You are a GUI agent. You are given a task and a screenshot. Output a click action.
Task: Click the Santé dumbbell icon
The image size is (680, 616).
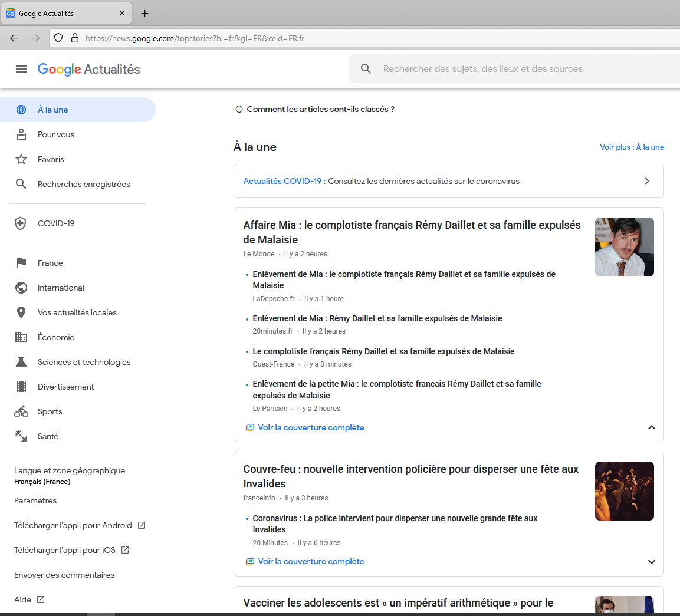coord(21,436)
